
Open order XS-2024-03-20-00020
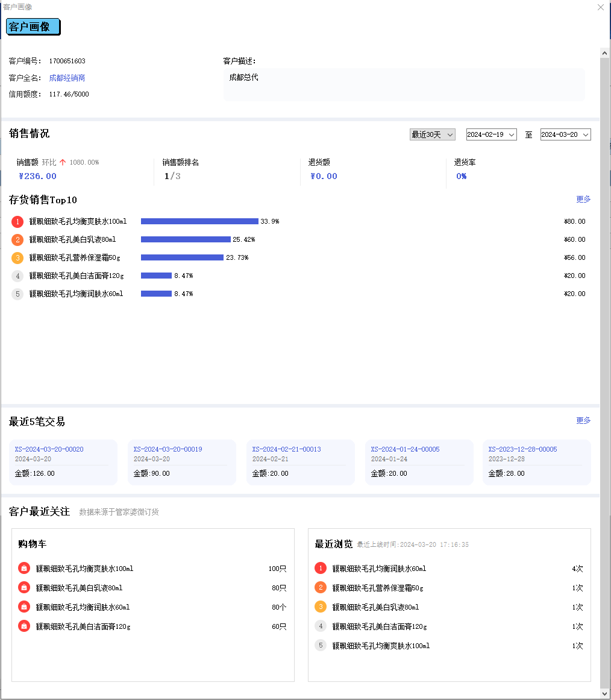[49, 449]
